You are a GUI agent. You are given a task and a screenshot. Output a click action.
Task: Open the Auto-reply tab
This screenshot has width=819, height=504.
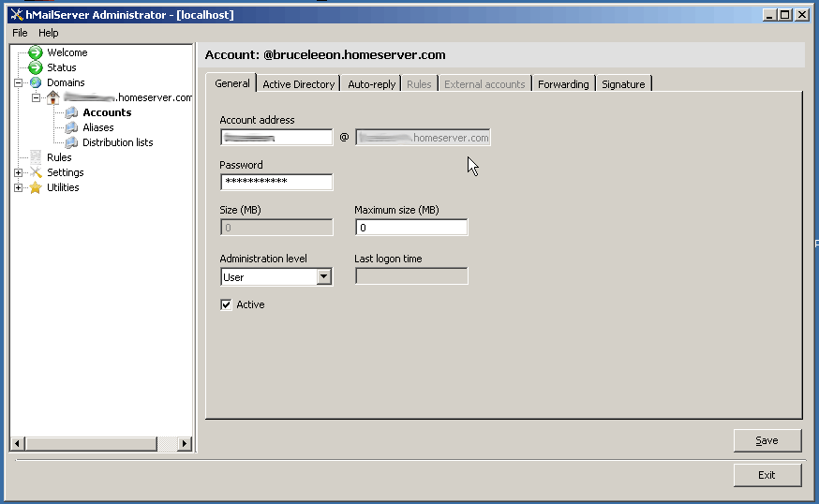click(x=371, y=84)
